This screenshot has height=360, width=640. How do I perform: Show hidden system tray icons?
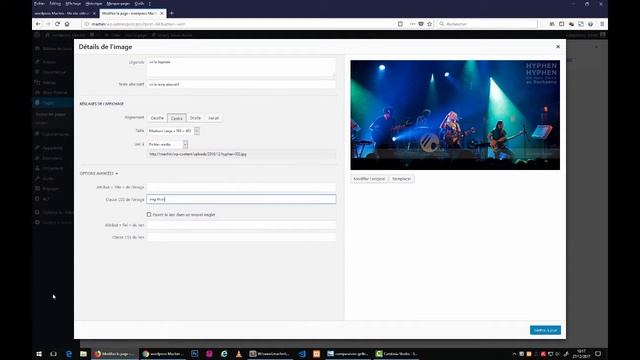click(514, 354)
